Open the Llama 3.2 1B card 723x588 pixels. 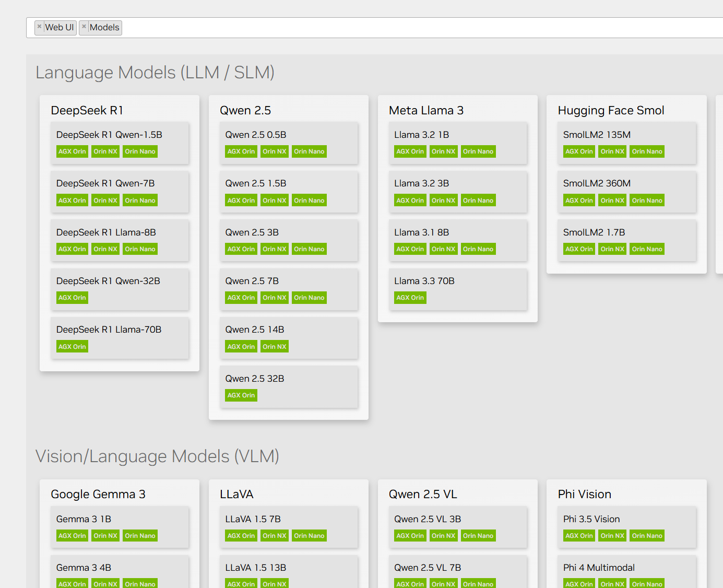coord(458,143)
